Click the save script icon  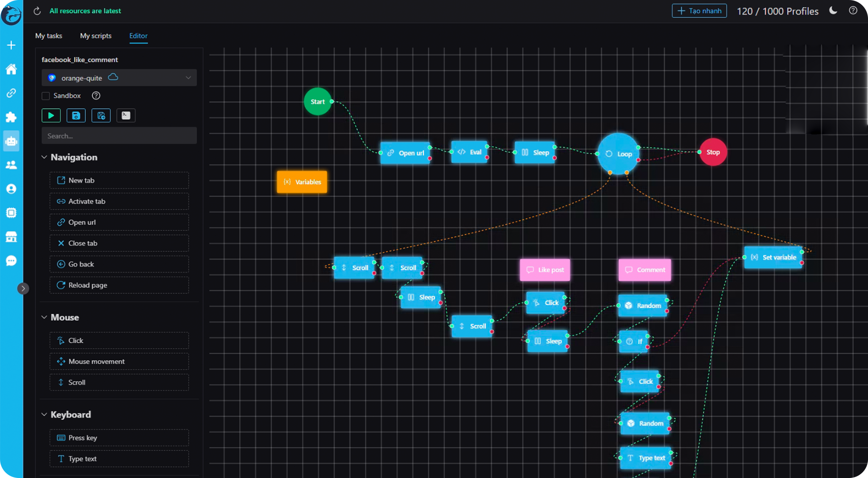tap(76, 115)
